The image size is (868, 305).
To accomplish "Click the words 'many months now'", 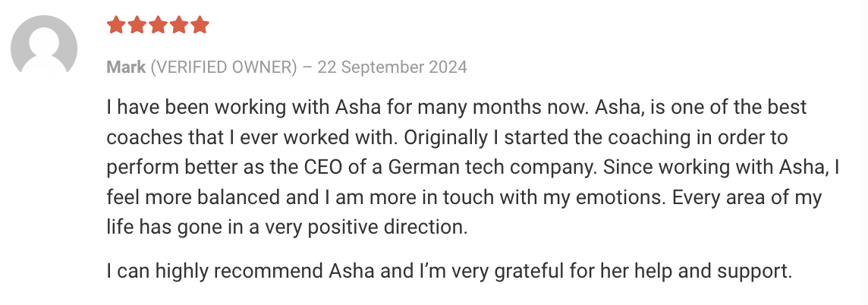I will click(503, 107).
